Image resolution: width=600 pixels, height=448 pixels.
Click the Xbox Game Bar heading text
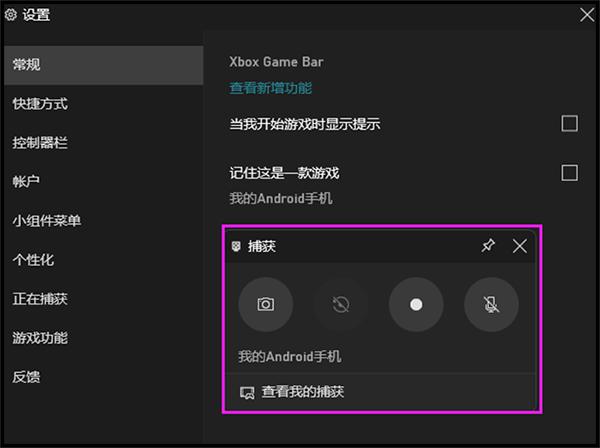pos(276,62)
